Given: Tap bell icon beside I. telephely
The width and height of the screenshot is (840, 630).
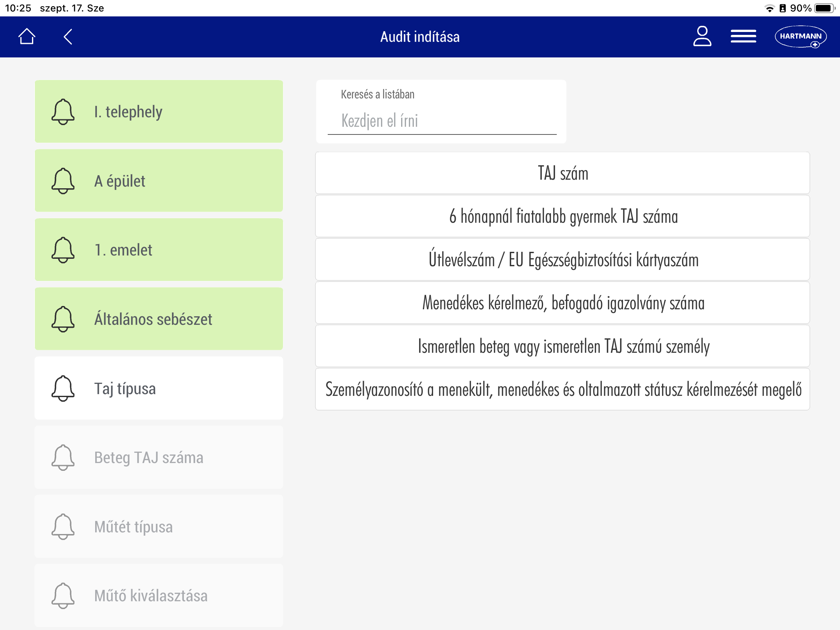Looking at the screenshot, I should pos(63,112).
